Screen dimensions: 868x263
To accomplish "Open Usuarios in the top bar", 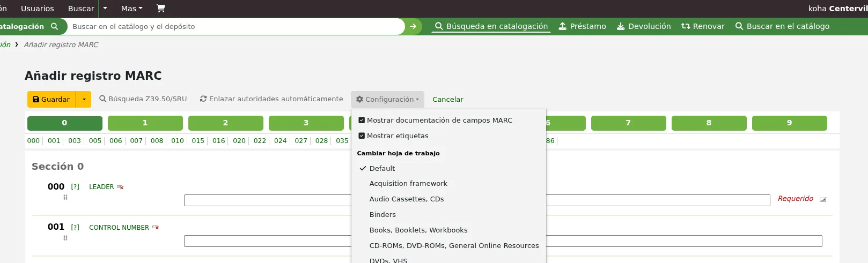I will click(38, 9).
